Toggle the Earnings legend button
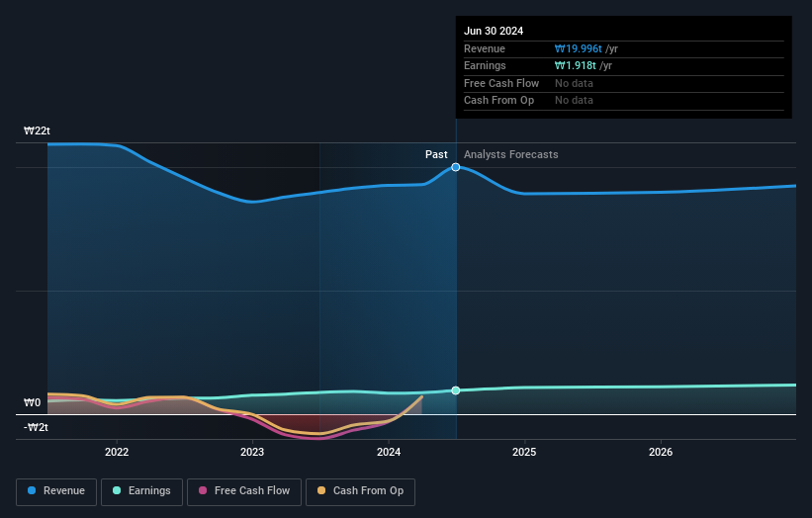812x518 pixels. pyautogui.click(x=141, y=491)
